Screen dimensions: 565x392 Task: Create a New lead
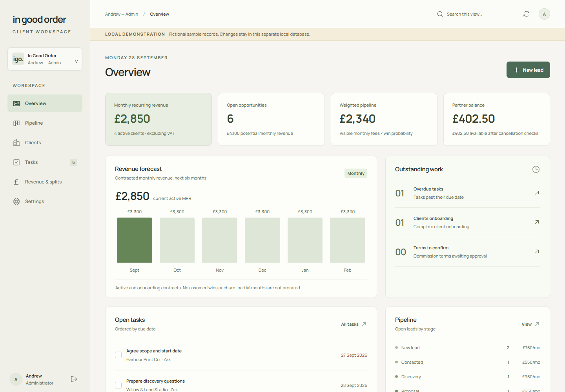coord(528,70)
